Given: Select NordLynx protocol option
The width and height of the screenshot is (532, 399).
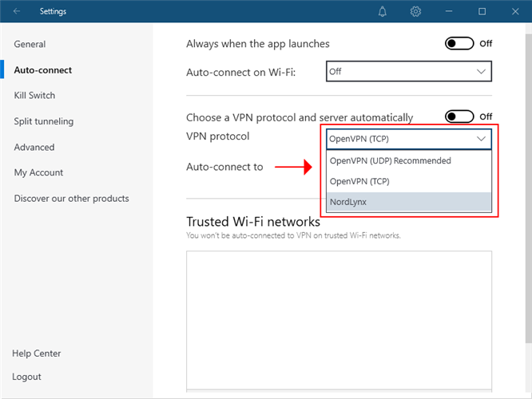Looking at the screenshot, I should tap(348, 202).
